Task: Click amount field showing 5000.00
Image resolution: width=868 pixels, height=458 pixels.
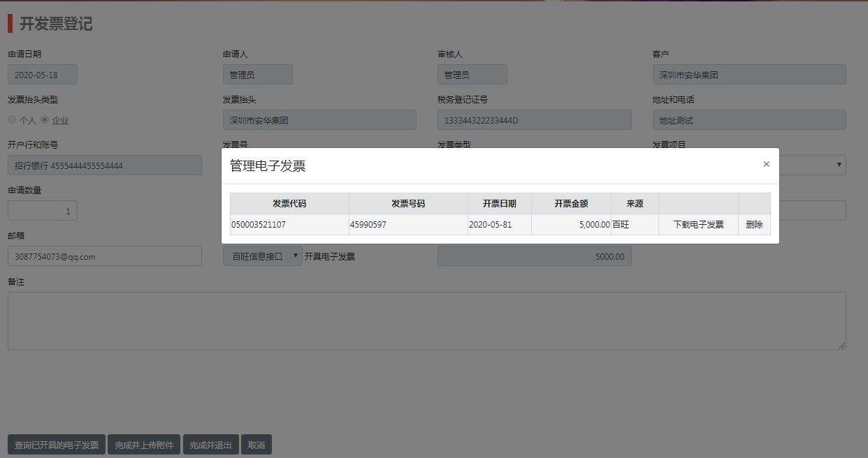Action: coord(535,256)
